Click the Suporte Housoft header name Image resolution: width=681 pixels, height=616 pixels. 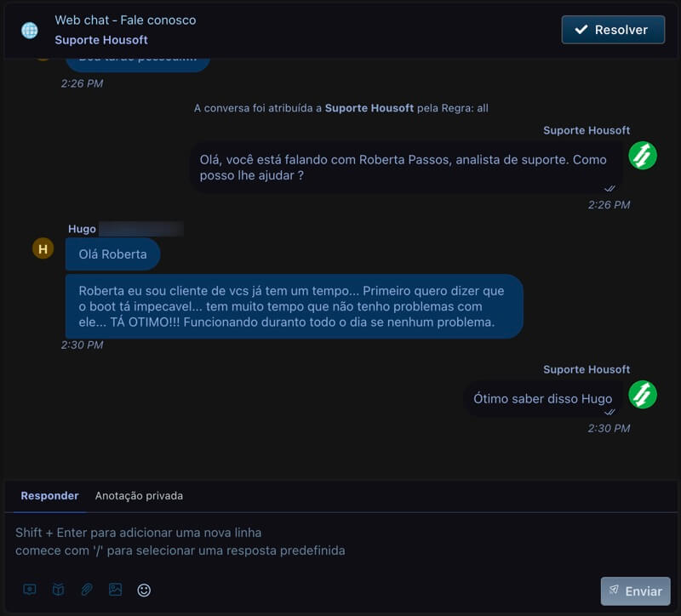(x=101, y=40)
